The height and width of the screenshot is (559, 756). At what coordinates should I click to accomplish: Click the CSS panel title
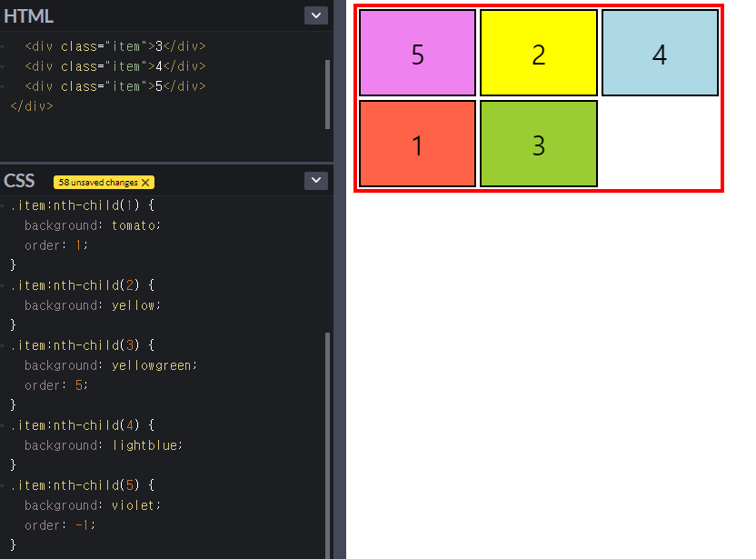(19, 181)
